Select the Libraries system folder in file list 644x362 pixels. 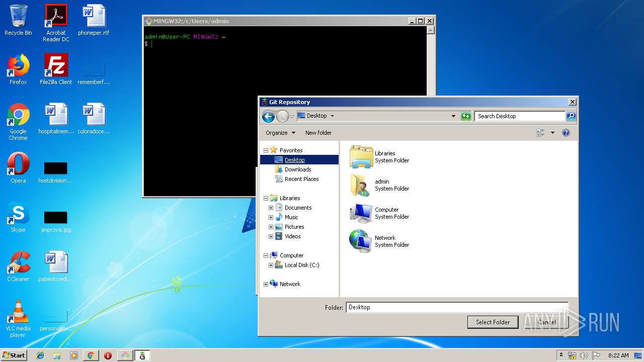pos(380,157)
